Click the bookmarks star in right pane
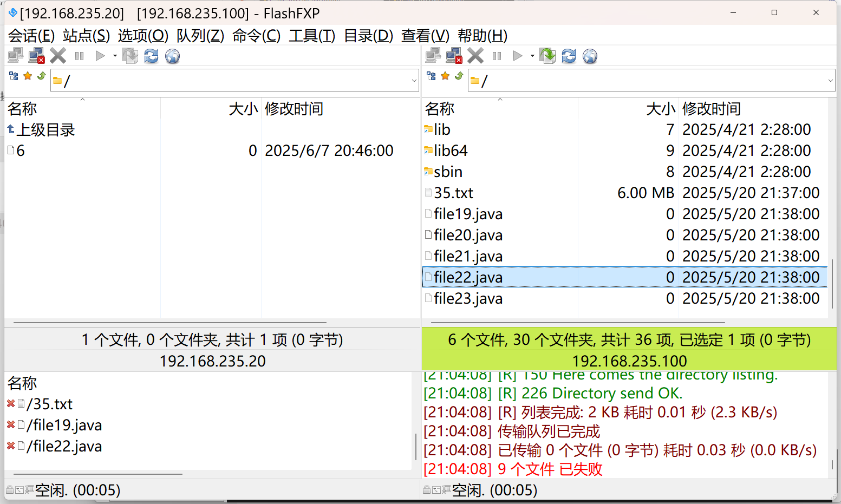This screenshot has width=841, height=504. [445, 76]
